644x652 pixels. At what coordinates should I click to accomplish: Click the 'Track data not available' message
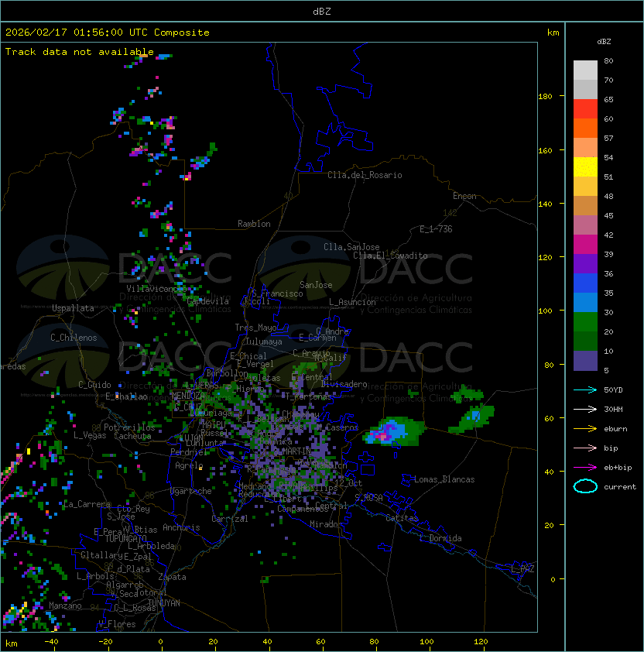(80, 52)
